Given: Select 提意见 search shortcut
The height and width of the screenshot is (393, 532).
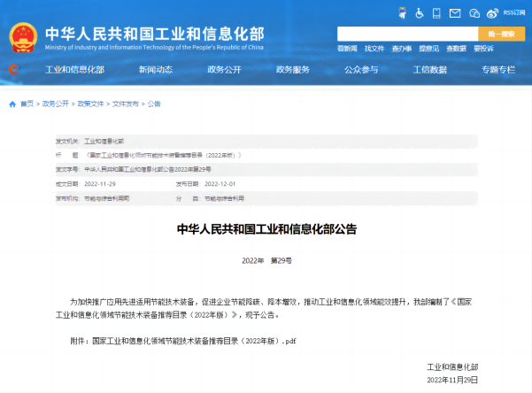Looking at the screenshot, I should tap(428, 49).
